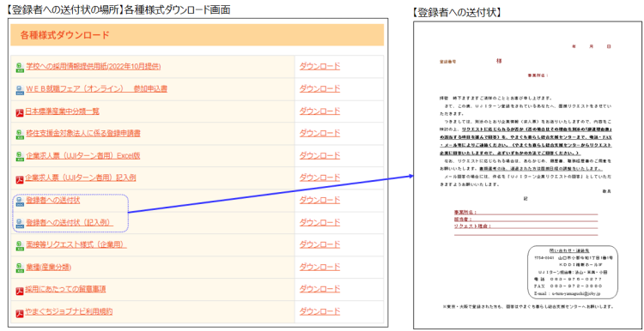
Task: Click ダウンロード for 面接等リクエスト様式（企業用）
Action: tap(319, 245)
